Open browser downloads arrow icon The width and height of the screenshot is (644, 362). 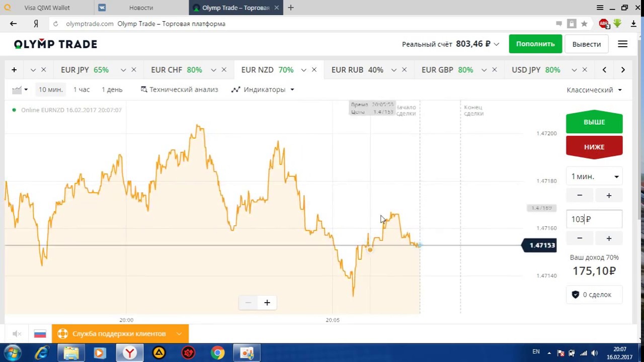pos(633,24)
